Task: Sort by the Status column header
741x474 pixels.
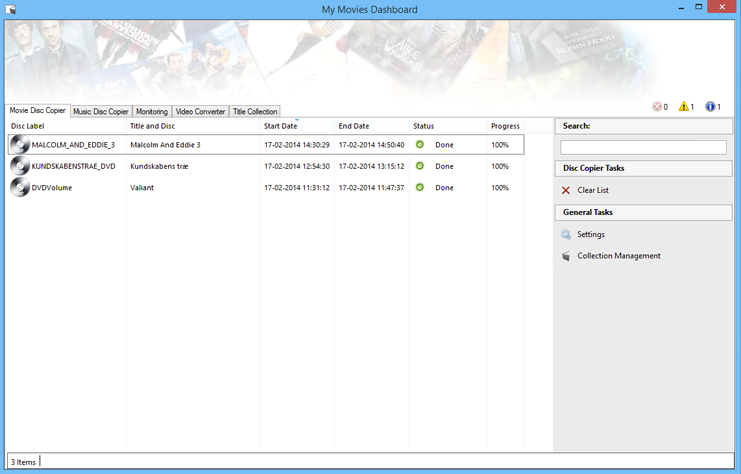Action: click(x=448, y=126)
